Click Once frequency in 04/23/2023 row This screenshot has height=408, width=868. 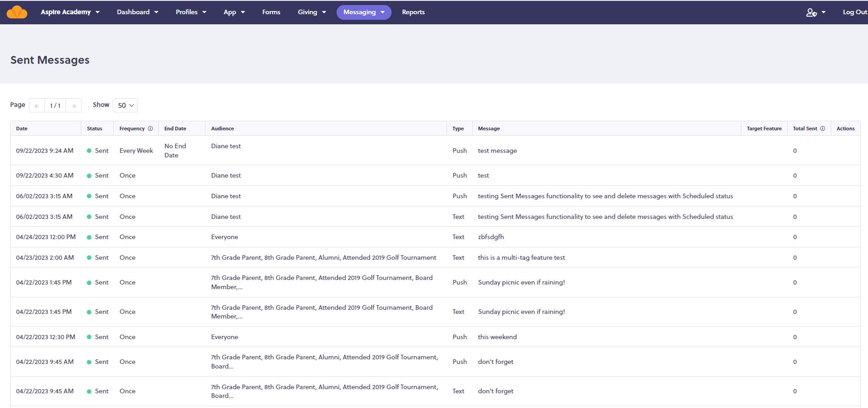[x=127, y=257]
